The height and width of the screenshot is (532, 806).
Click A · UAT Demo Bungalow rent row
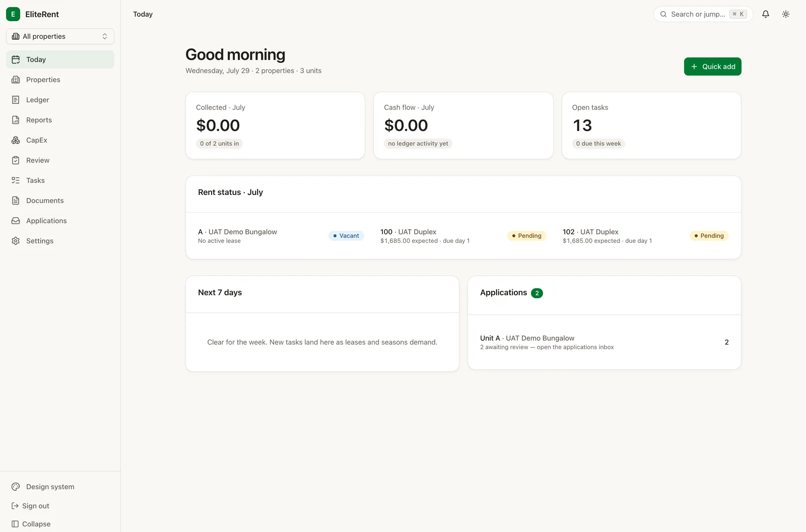(281, 236)
